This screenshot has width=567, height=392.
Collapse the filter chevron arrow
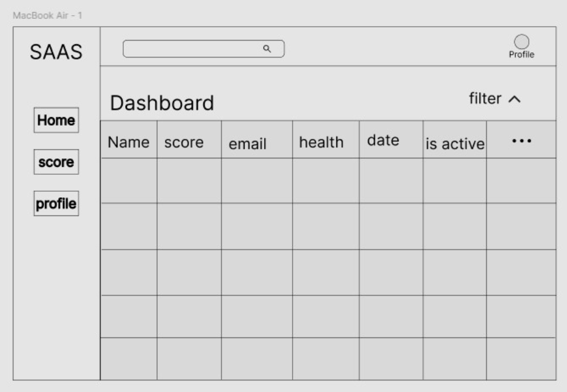tap(514, 99)
